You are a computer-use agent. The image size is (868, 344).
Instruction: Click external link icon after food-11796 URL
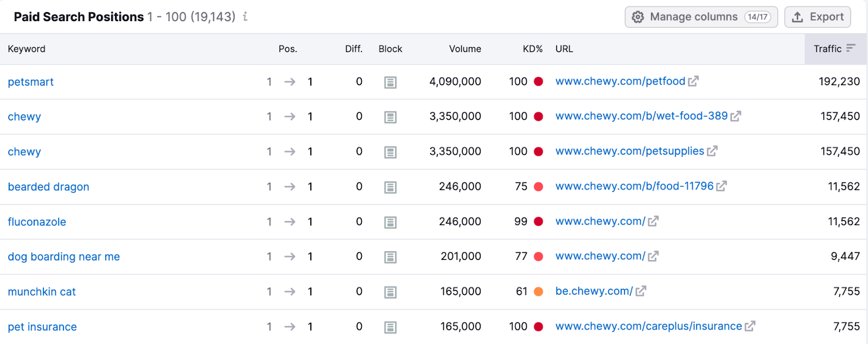(722, 186)
